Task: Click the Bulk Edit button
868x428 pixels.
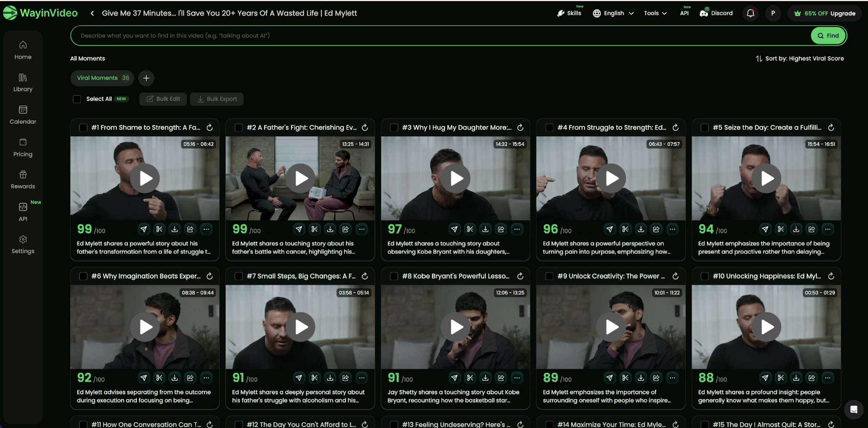Action: 163,99
